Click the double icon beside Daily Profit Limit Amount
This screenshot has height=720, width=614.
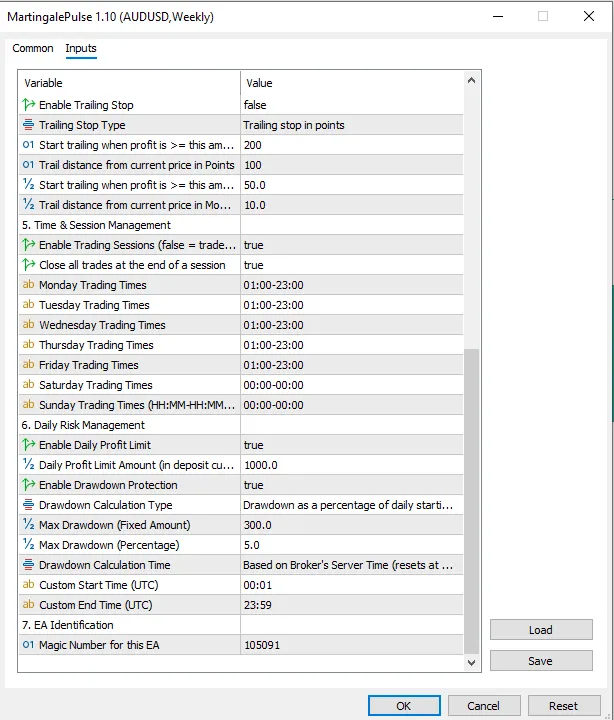pyautogui.click(x=28, y=465)
